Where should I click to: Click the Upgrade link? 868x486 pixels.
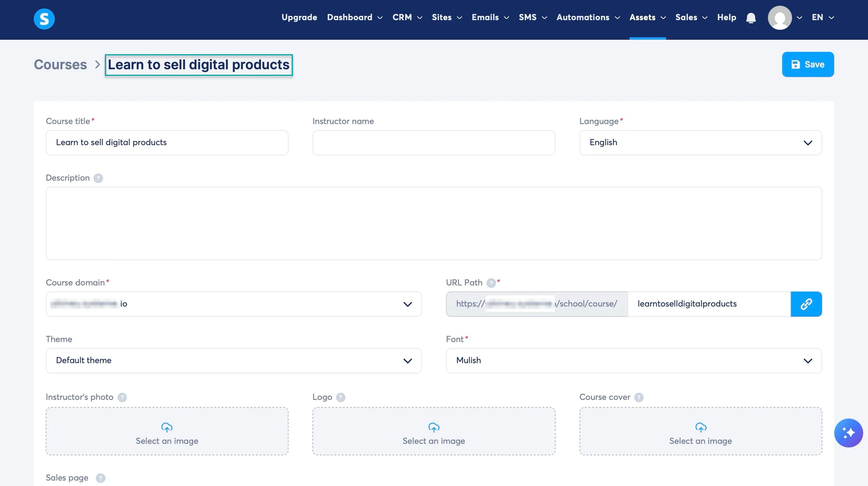299,17
